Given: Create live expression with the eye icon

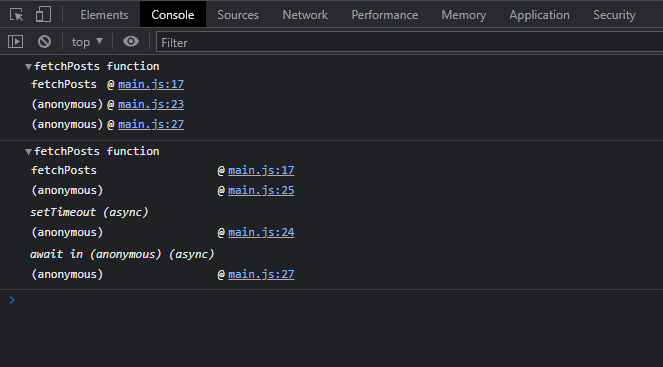Looking at the screenshot, I should [x=131, y=41].
